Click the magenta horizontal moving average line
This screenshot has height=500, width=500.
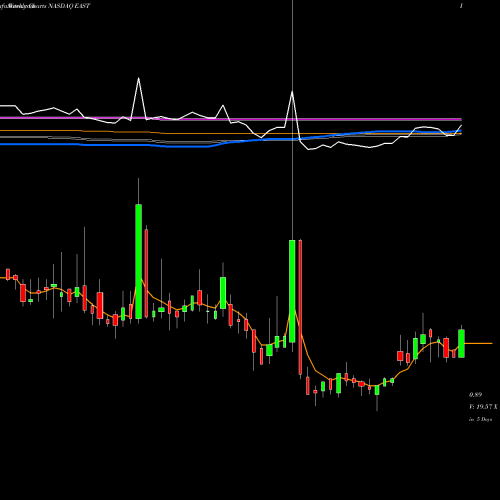coord(231,118)
